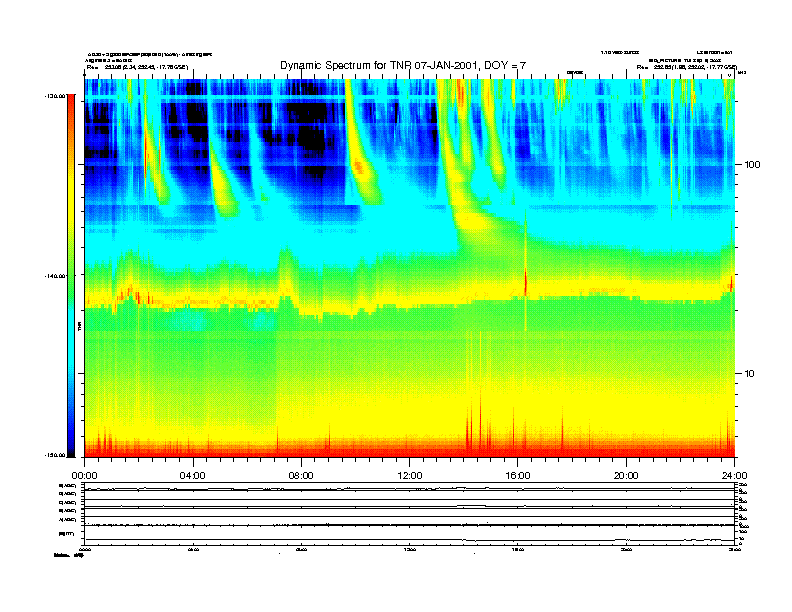Click the -130.00 label at color scale top
Image resolution: width=792 pixels, height=612 pixels.
pyautogui.click(x=55, y=95)
